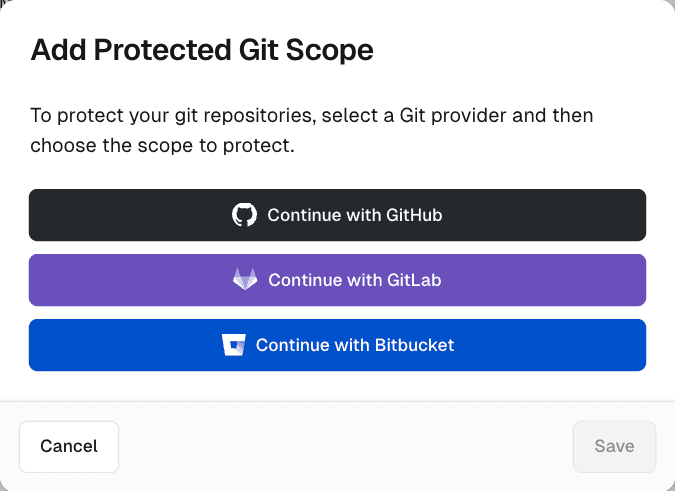Image resolution: width=675 pixels, height=491 pixels.
Task: Click the greyed-out Save button
Action: click(614, 446)
